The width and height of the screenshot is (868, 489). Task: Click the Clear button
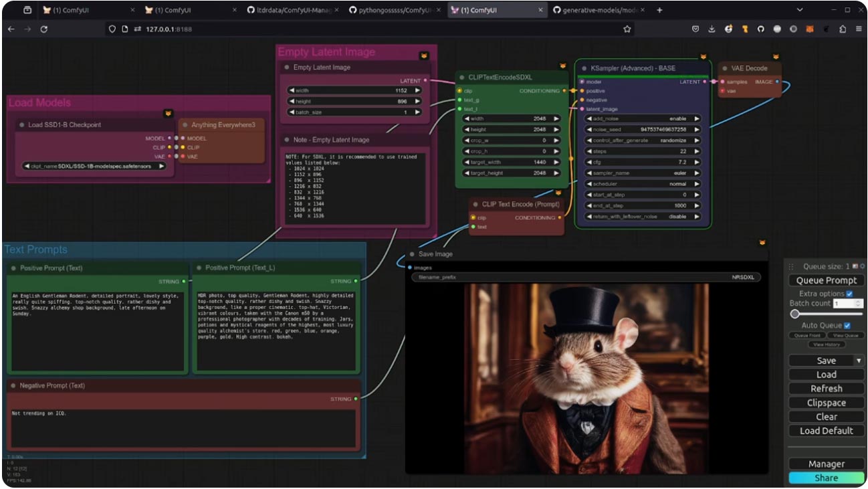[x=826, y=417]
